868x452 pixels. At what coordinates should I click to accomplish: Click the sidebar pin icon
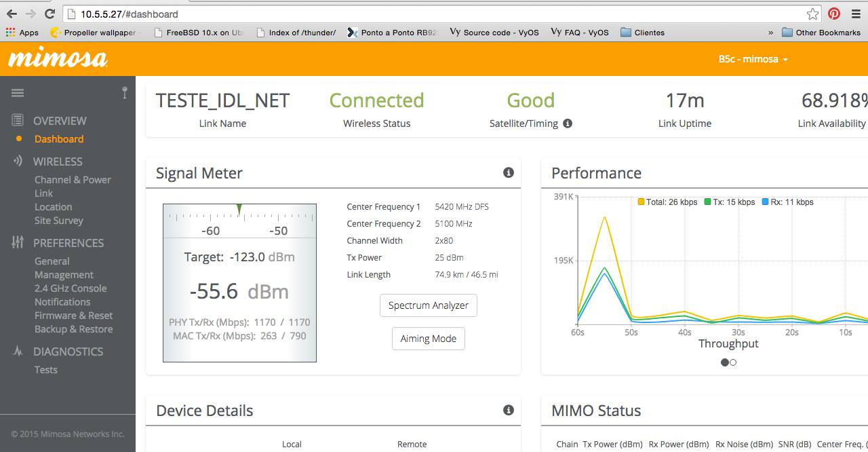coord(125,93)
